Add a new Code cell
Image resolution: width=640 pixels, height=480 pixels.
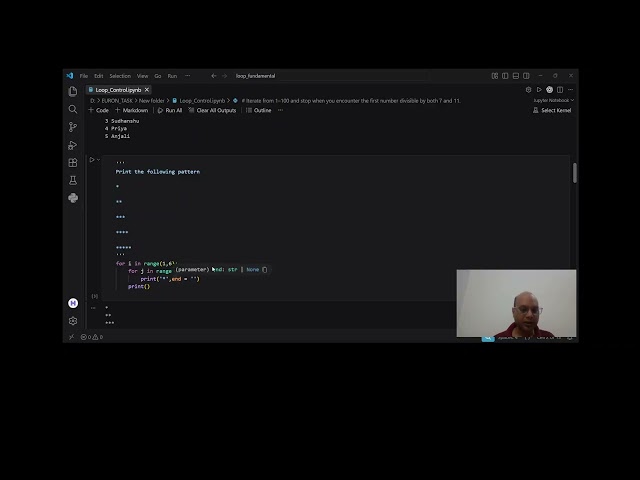coord(98,110)
